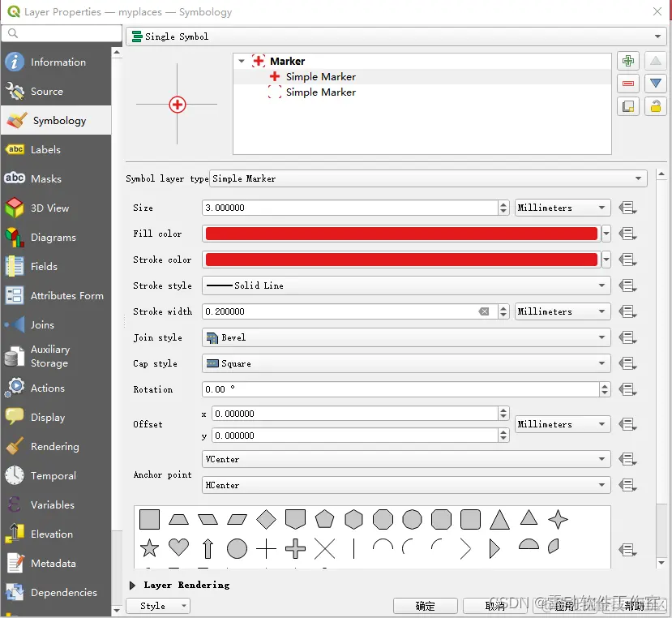This screenshot has width=672, height=618.
Task: Click the move layer up arrow button
Action: tap(655, 61)
